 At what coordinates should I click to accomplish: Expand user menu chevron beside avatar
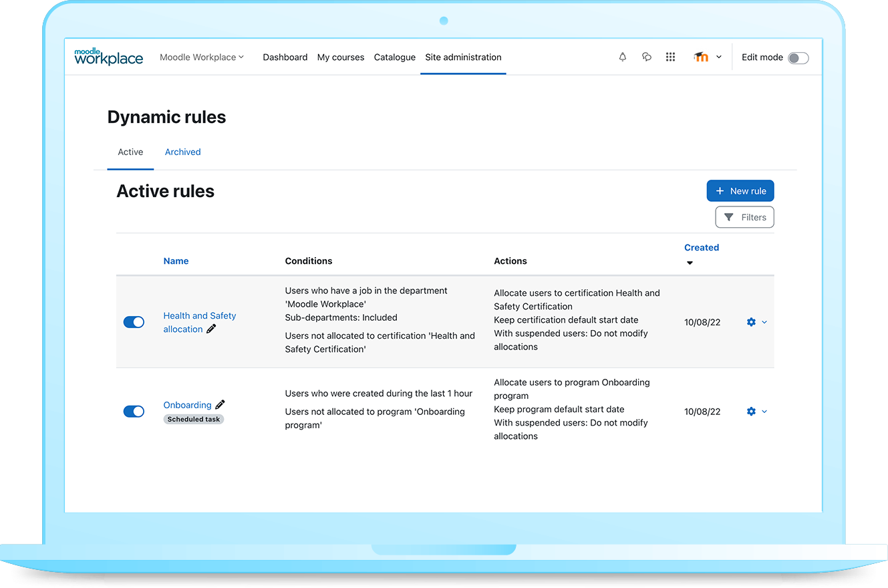pyautogui.click(x=719, y=57)
